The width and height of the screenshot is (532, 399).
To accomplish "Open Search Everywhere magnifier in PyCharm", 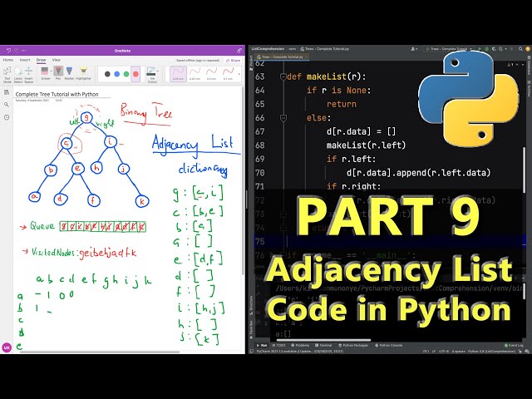I will click(520, 49).
